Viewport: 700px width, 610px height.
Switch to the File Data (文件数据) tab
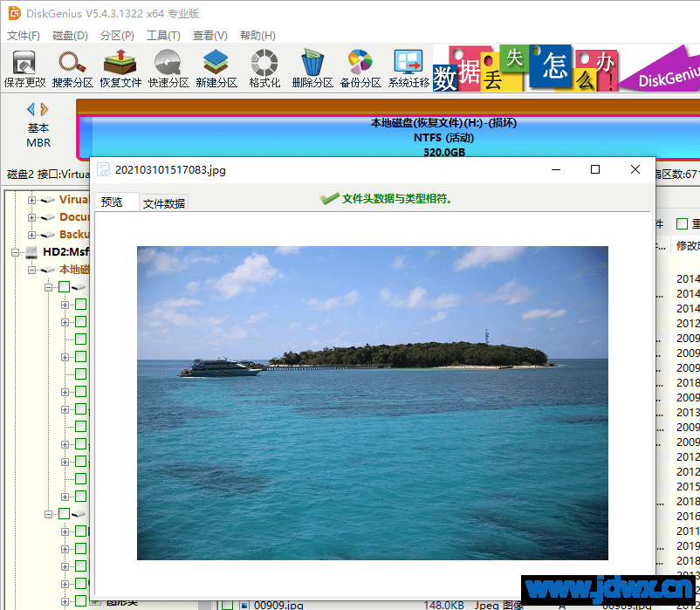[164, 203]
